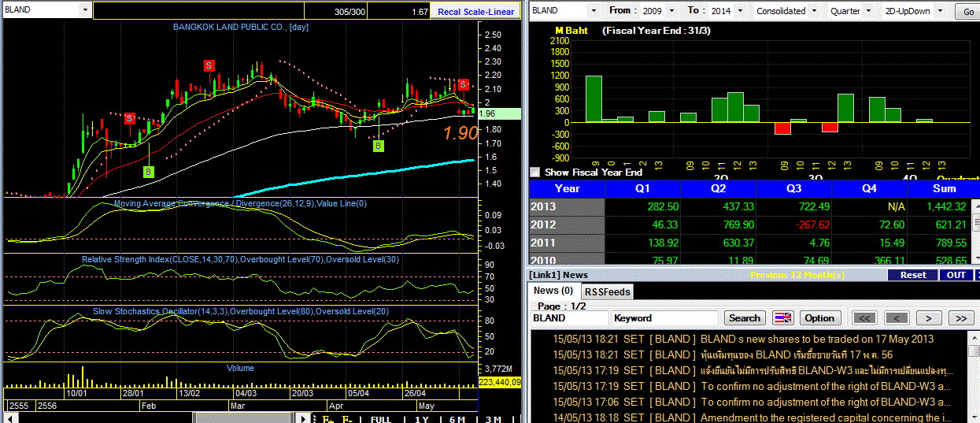
Task: Switch to the RSSFeeds tab
Action: (x=608, y=291)
